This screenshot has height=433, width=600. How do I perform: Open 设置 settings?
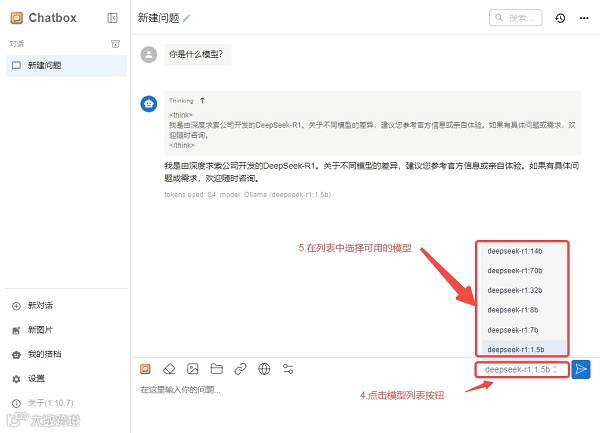[36, 378]
